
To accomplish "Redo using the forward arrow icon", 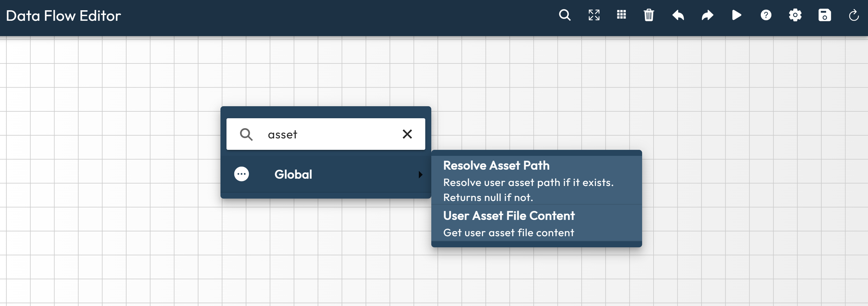I will 707,15.
